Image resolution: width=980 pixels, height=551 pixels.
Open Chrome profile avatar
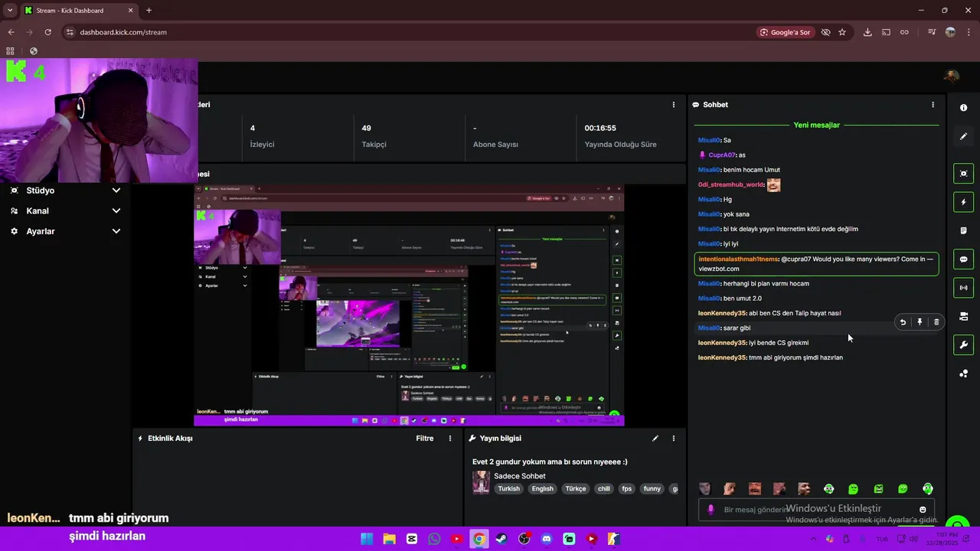click(950, 32)
